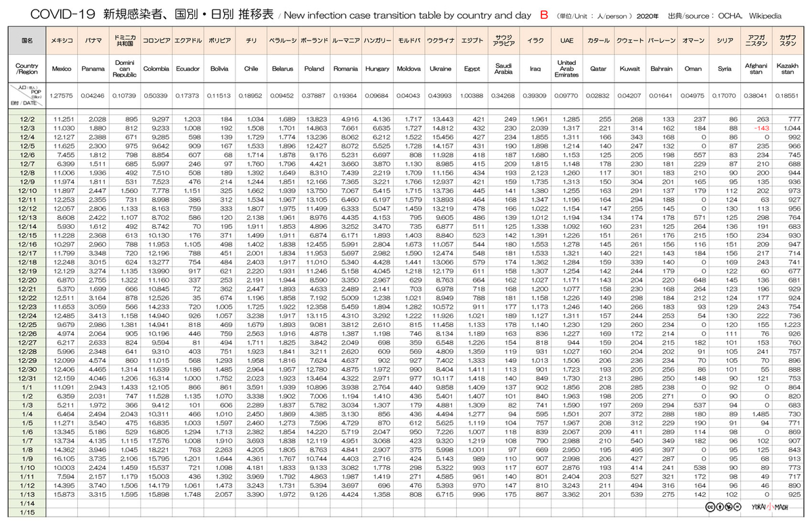This screenshot has height=522, width=812.
Task: Click the '1/13' date row label
Action: 27,494
